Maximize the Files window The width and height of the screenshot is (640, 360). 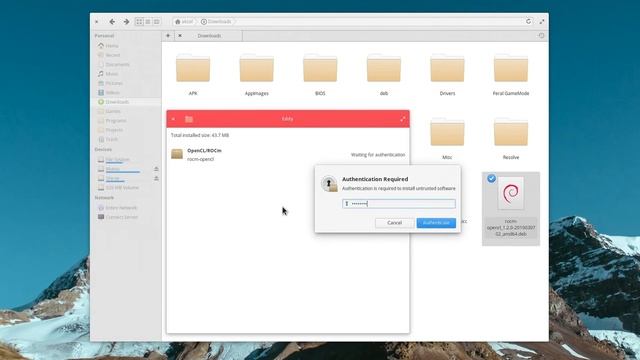click(x=542, y=21)
